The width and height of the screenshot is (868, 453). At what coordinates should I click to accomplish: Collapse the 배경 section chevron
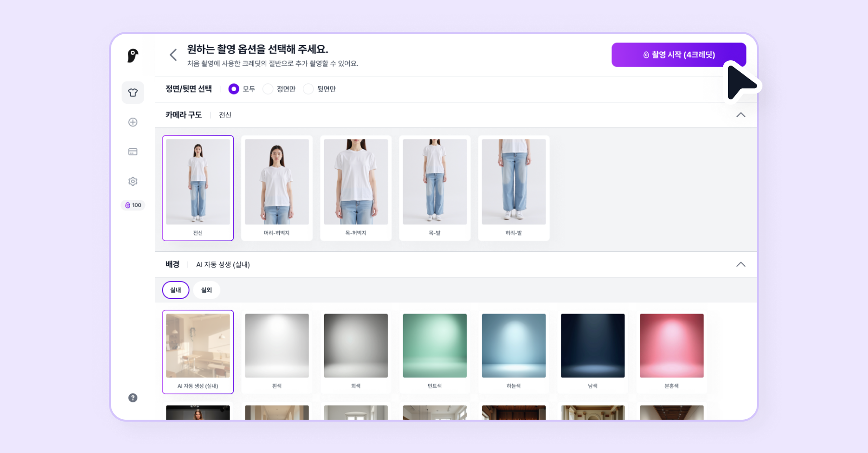(741, 264)
